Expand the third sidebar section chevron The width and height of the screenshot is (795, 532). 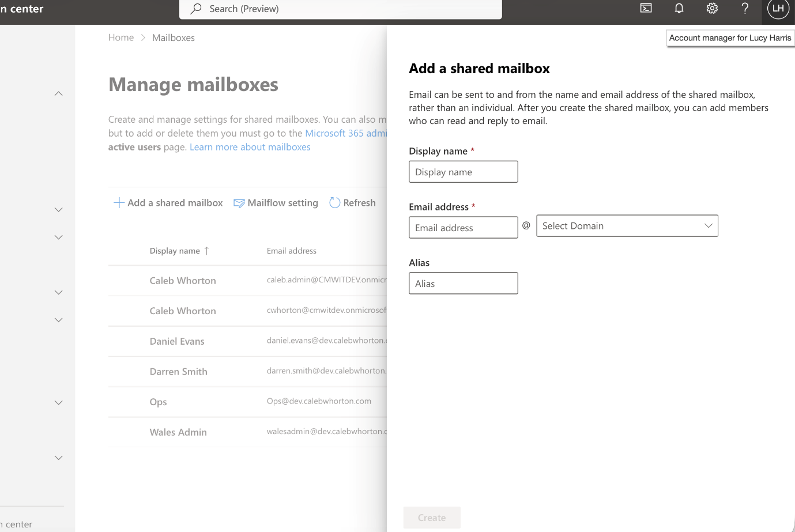pyautogui.click(x=58, y=237)
